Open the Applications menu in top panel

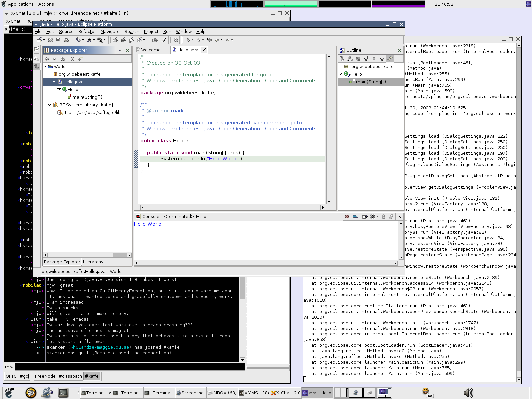click(x=17, y=4)
